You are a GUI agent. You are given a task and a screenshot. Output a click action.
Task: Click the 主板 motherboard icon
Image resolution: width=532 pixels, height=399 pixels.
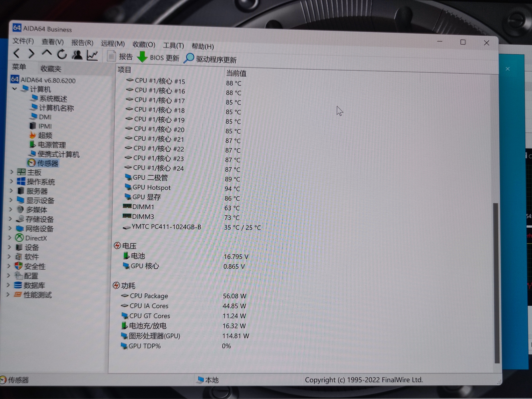(x=21, y=172)
